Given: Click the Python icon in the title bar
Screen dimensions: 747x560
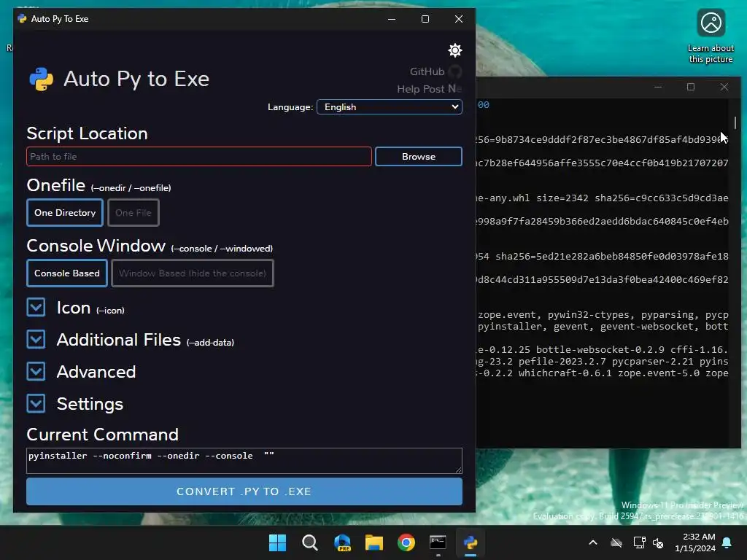Looking at the screenshot, I should (22, 18).
